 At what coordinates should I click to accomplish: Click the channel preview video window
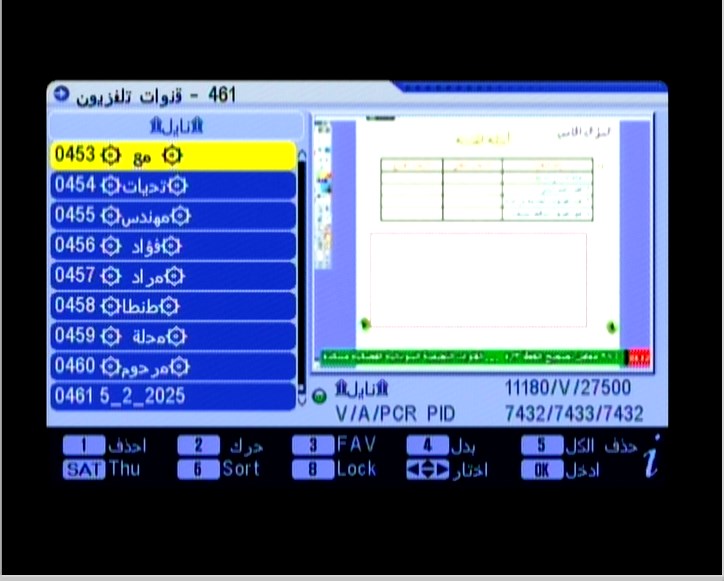[481, 242]
